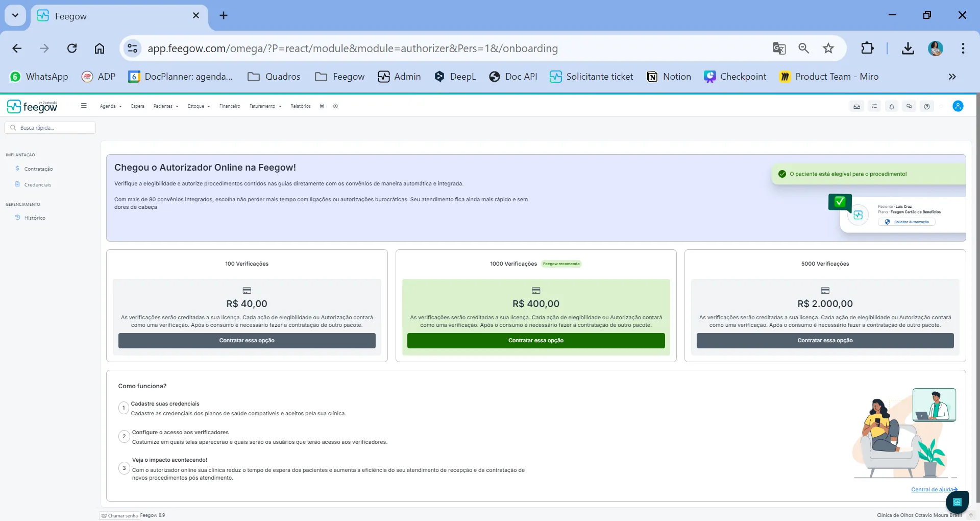This screenshot has width=980, height=521.
Task: Open the floating support chat widget
Action: pos(957,502)
